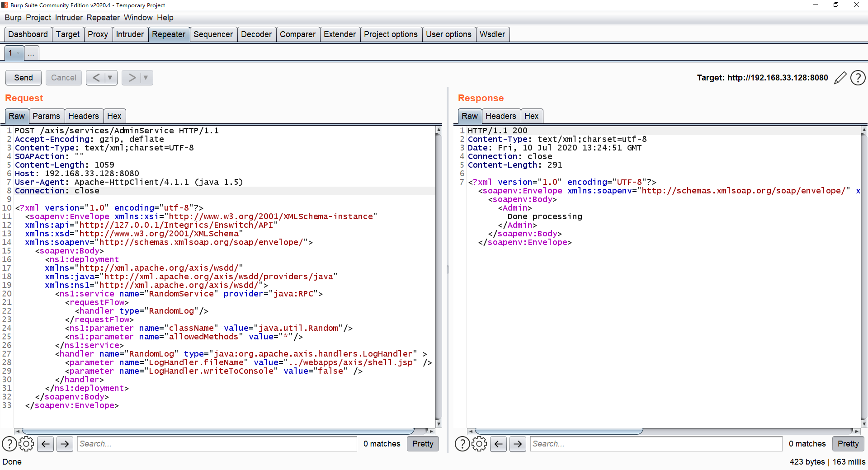Switch to the Extender tab
Screen dimensions: 868x470
coord(340,34)
